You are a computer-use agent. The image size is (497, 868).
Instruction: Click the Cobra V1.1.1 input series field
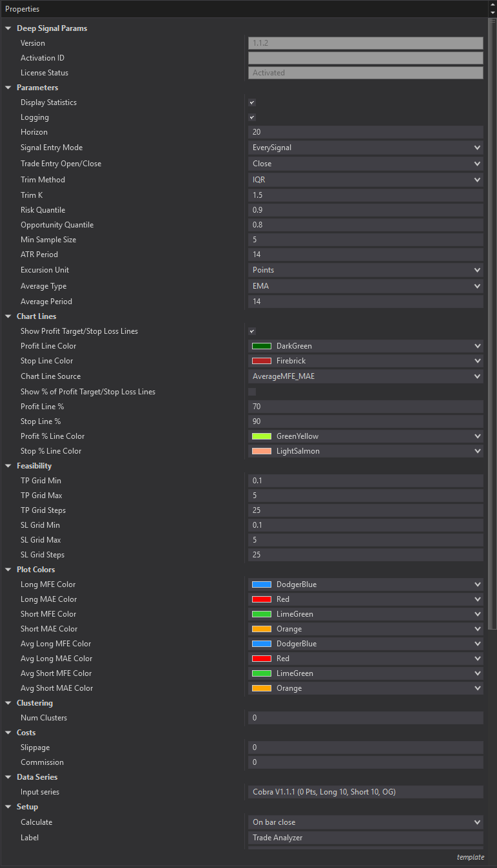[x=365, y=792]
